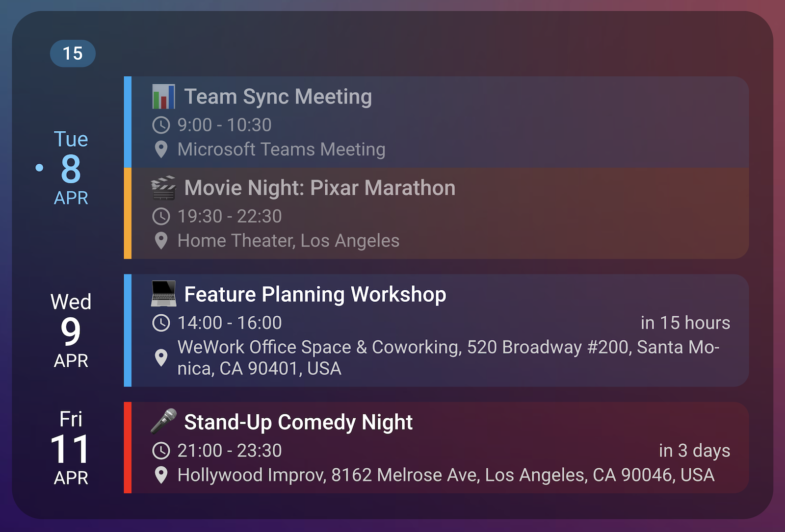785x532 pixels.
Task: Click the clock icon next to 19:30 - 22:30
Action: click(161, 216)
